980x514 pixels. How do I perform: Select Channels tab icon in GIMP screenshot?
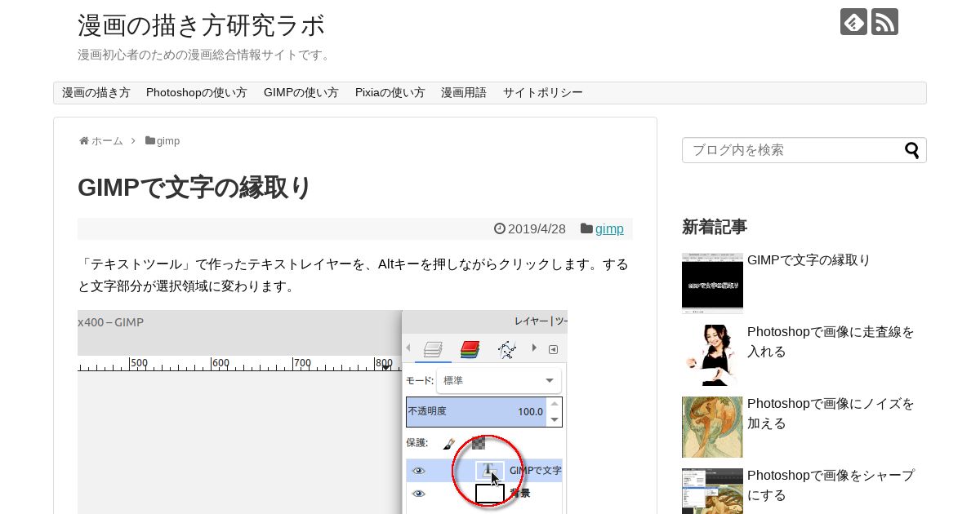470,349
